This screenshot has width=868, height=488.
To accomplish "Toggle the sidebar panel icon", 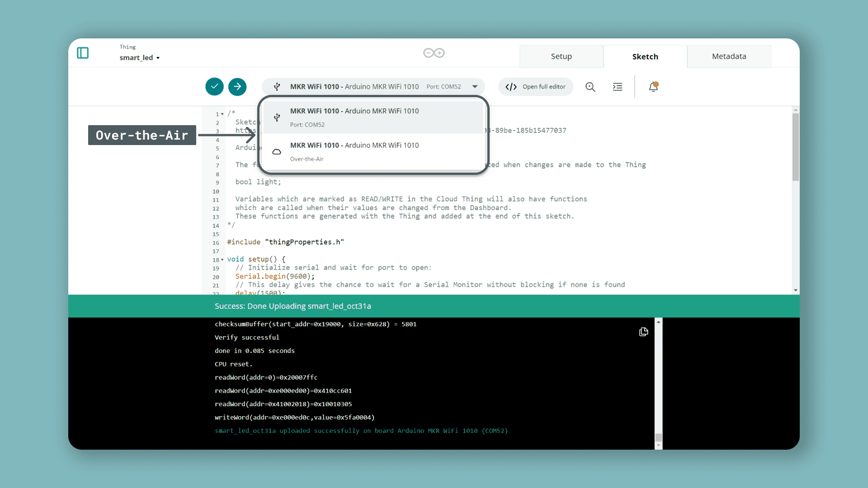I will [83, 53].
